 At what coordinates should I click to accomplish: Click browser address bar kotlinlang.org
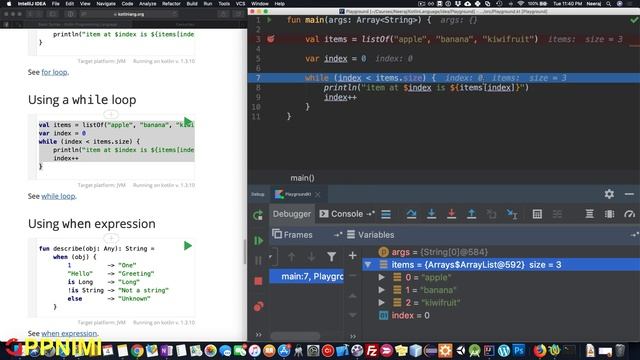[129, 14]
